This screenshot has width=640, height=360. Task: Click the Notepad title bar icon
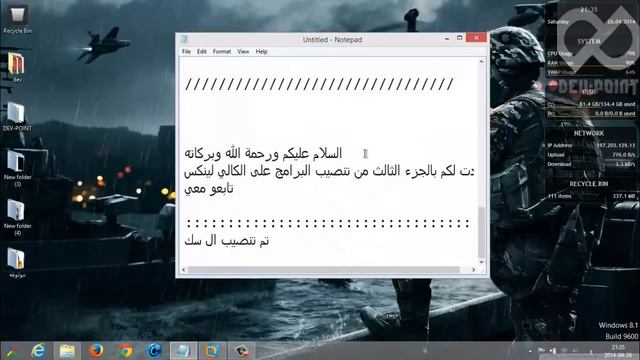click(184, 39)
